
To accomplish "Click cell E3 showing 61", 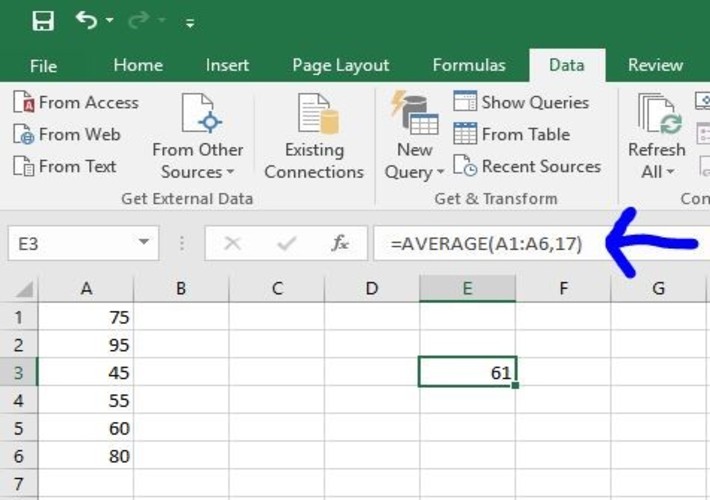I will [x=467, y=372].
